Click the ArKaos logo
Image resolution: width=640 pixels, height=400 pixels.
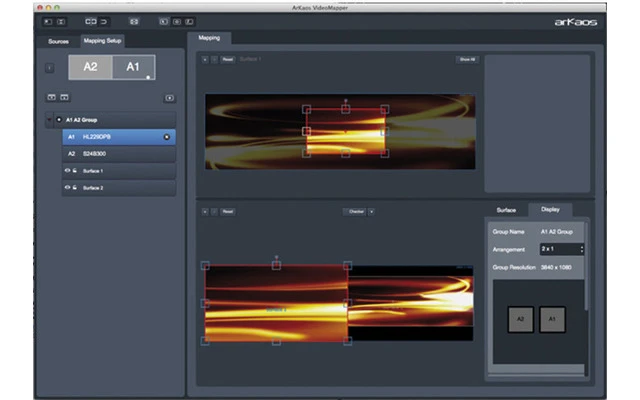576,22
